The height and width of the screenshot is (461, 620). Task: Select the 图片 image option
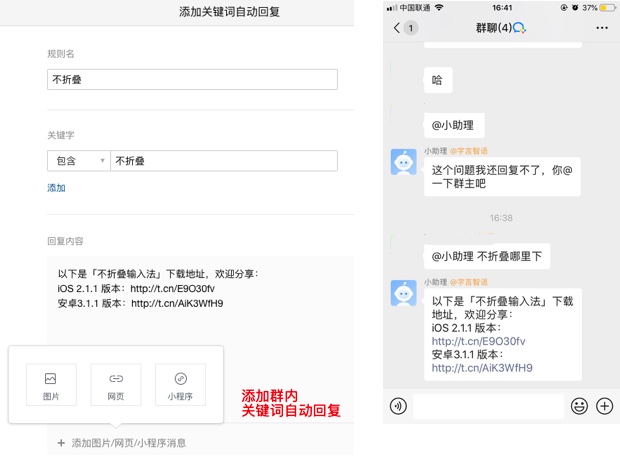click(x=51, y=385)
